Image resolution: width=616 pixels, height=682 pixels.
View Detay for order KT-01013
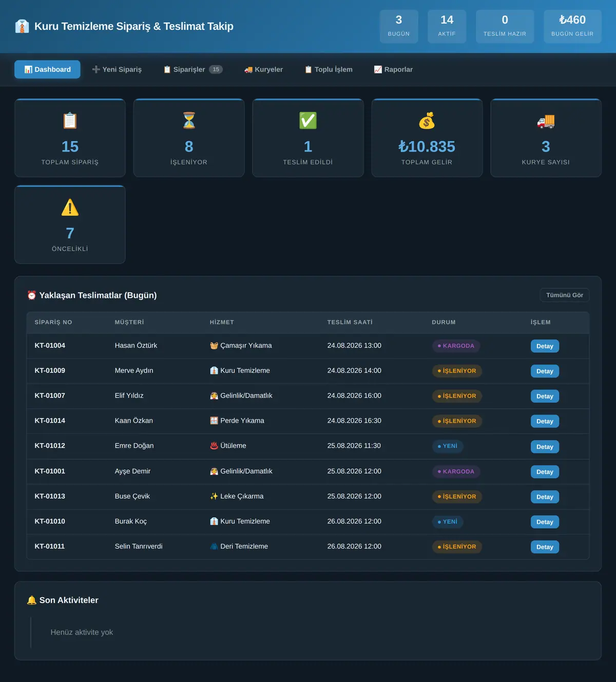(545, 497)
